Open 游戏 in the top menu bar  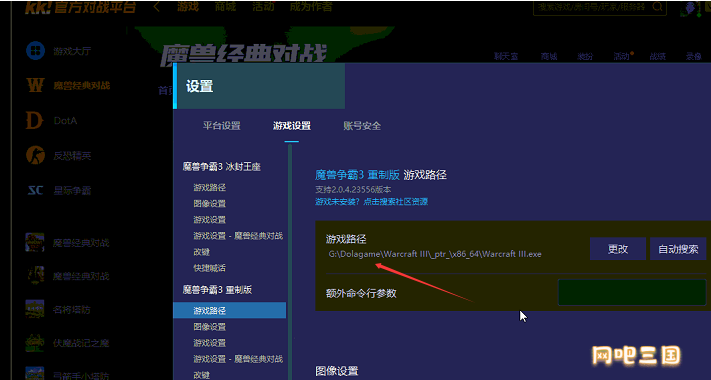pos(188,7)
